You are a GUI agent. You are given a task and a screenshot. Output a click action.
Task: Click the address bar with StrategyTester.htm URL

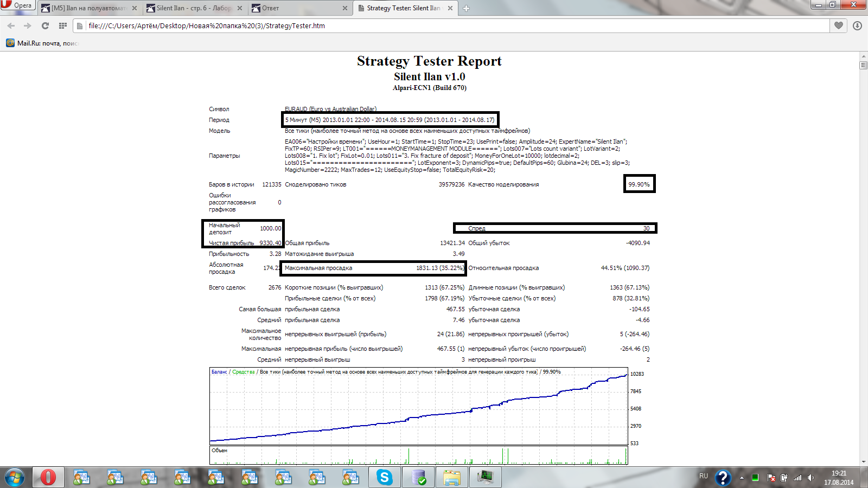[x=451, y=25]
